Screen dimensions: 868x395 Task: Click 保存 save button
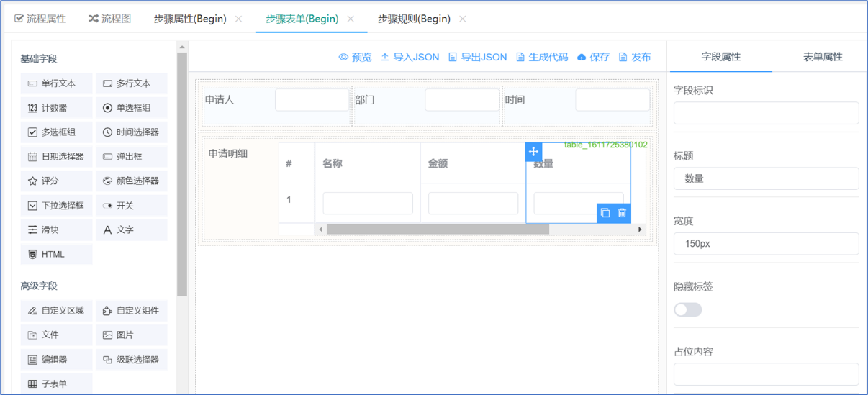594,57
